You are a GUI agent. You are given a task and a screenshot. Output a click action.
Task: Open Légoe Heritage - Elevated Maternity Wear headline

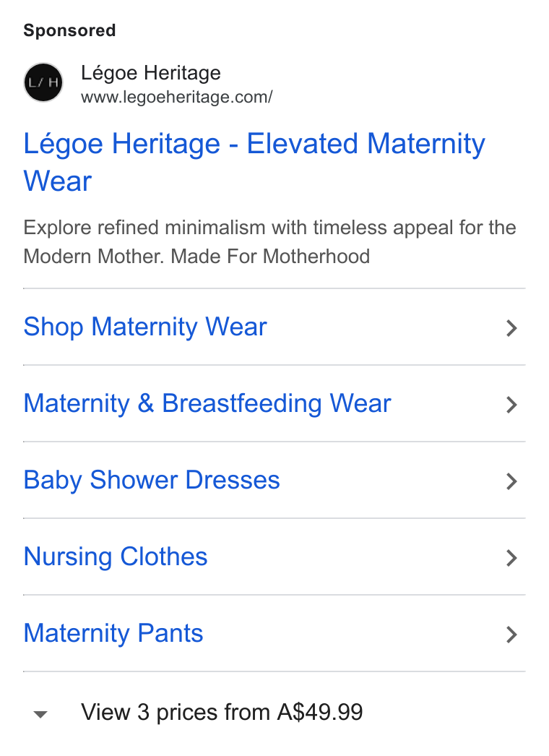254,162
